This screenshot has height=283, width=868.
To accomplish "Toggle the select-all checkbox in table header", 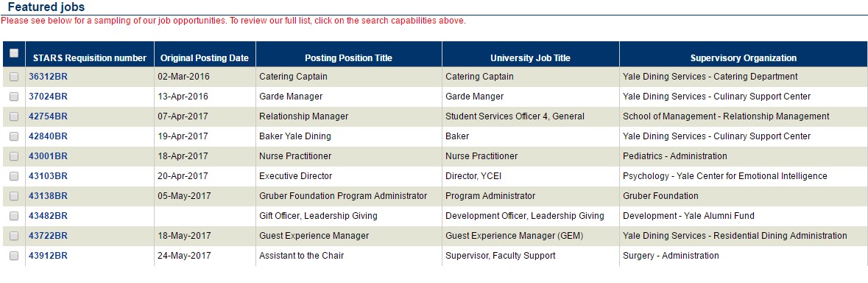I will tap(14, 53).
